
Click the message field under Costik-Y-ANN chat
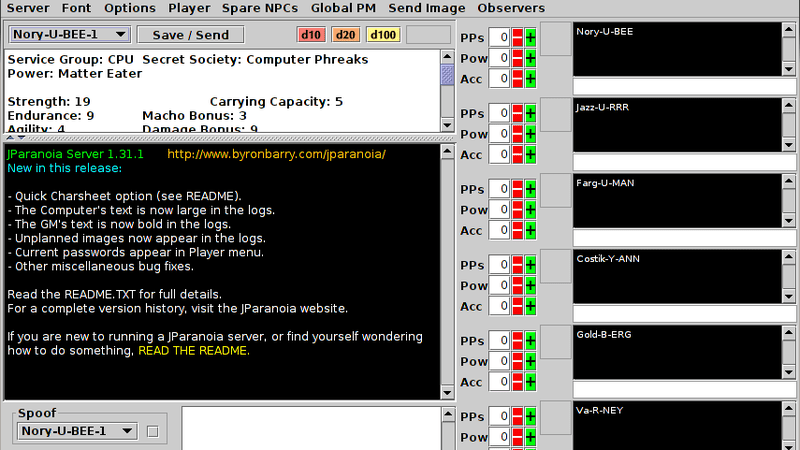pyautogui.click(x=684, y=314)
